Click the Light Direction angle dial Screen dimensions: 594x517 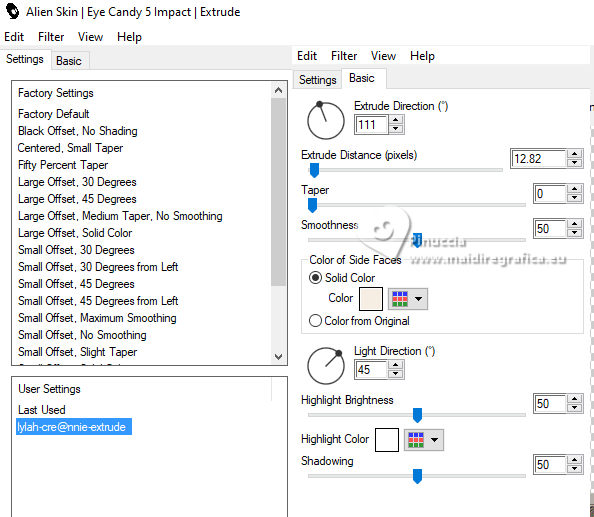point(325,366)
